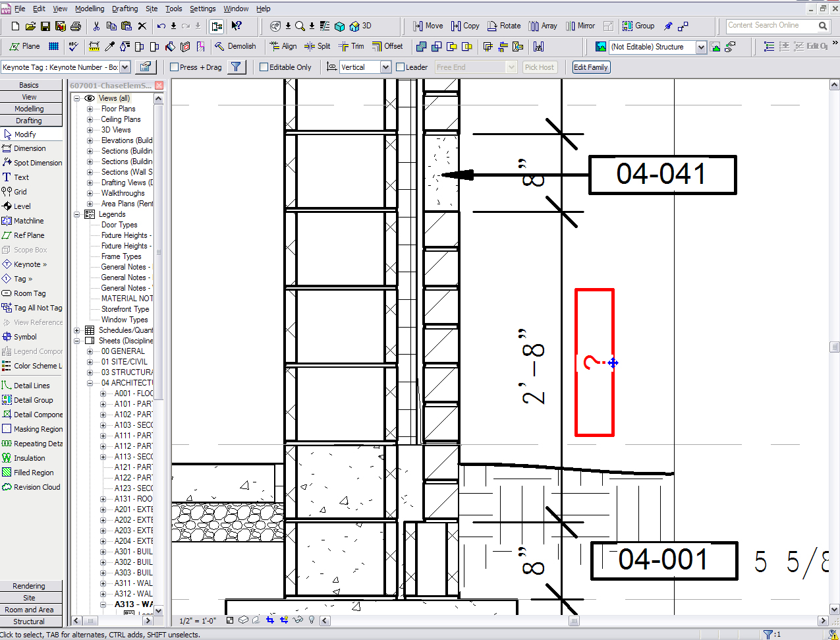The width and height of the screenshot is (840, 640).
Task: Select the Revision Cloud tool
Action: [32, 487]
